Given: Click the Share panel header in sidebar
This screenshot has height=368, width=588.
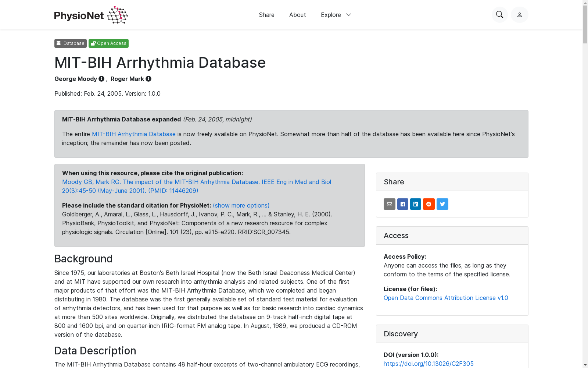Looking at the screenshot, I should tap(452, 182).
